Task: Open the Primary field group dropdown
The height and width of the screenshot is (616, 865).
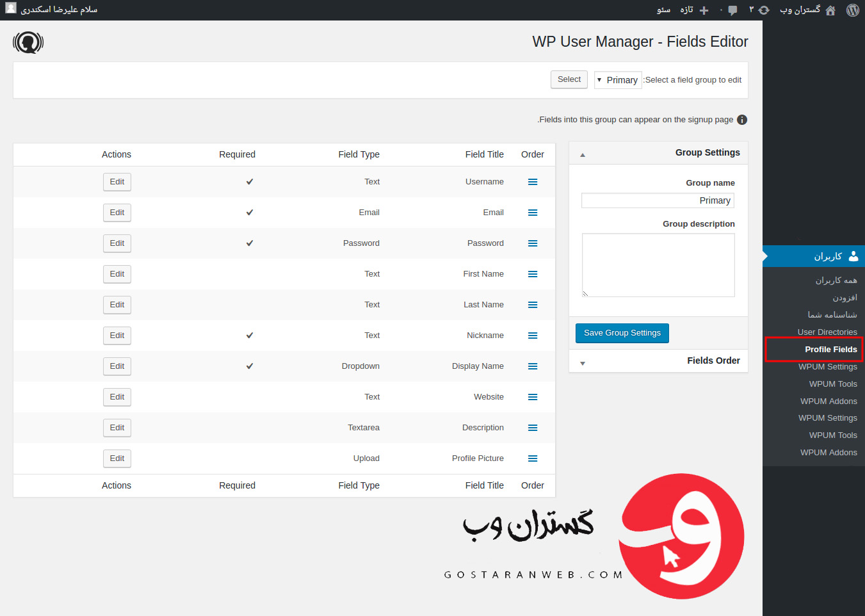Action: click(618, 80)
